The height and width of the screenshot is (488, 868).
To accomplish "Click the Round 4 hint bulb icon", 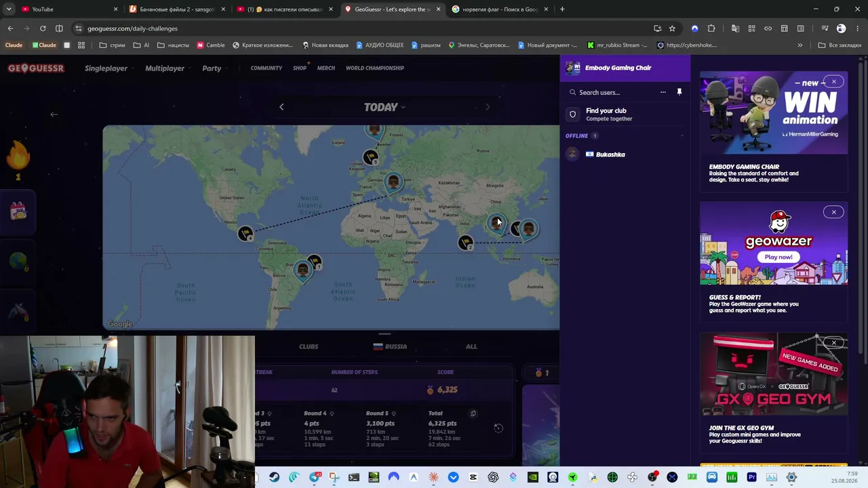I will [331, 413].
